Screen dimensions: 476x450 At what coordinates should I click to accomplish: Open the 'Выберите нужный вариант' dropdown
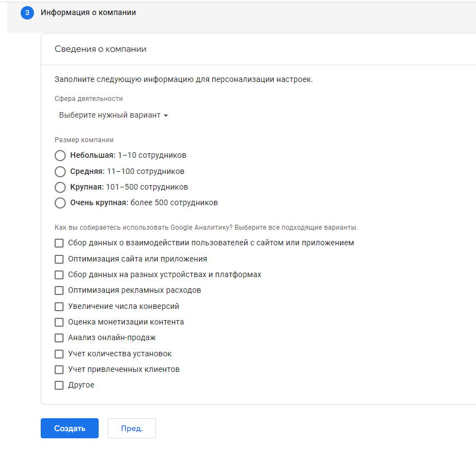tap(114, 115)
